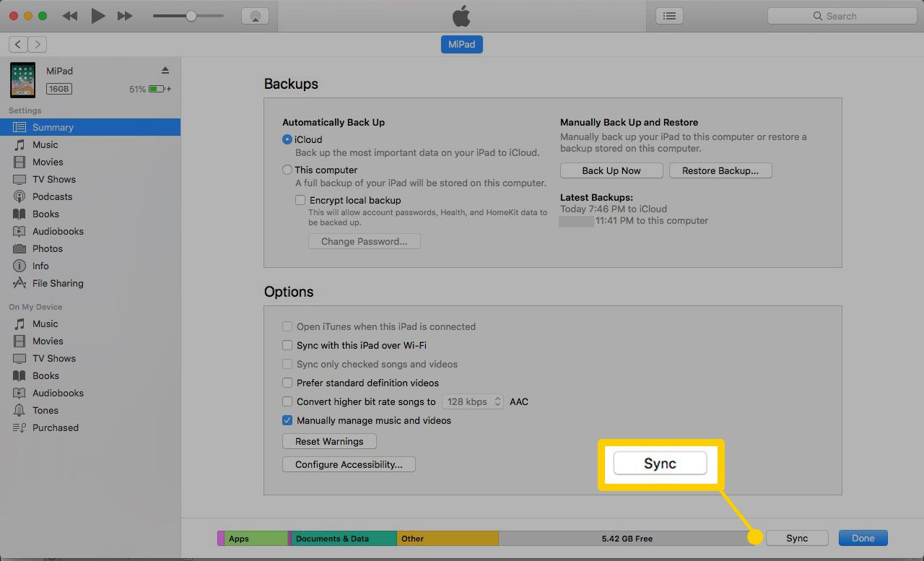
Task: Go back with the left chevron
Action: coord(18,45)
